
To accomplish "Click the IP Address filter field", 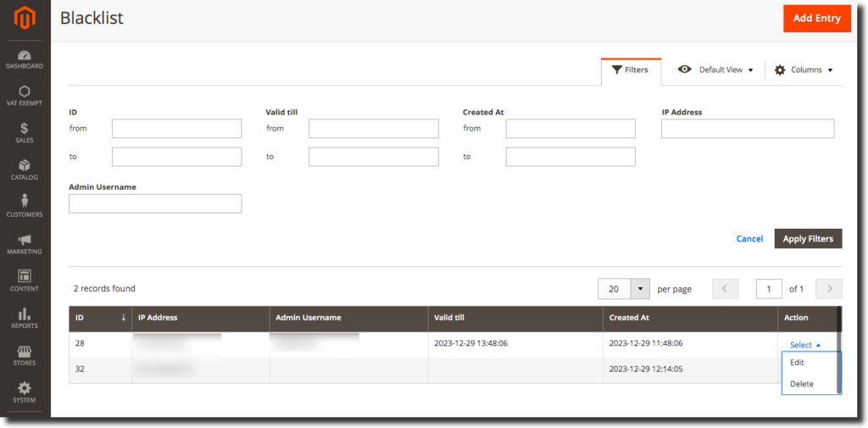I will [x=748, y=129].
